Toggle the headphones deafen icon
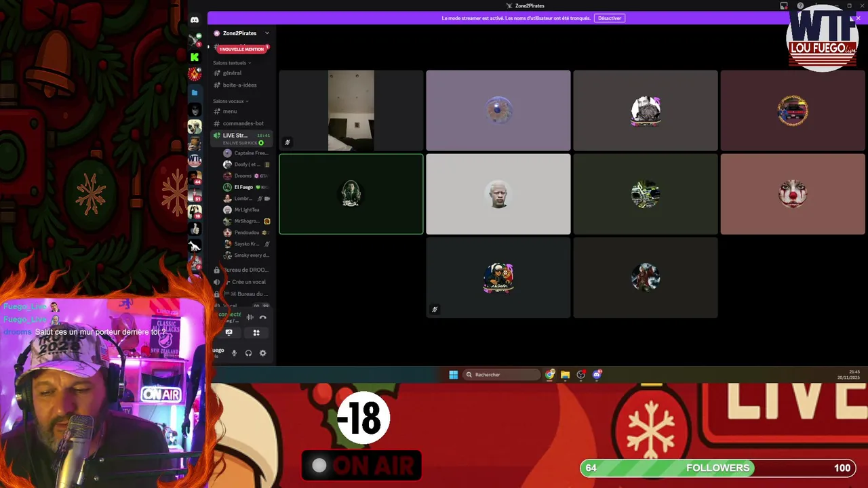Viewport: 868px width, 488px height. pyautogui.click(x=248, y=353)
